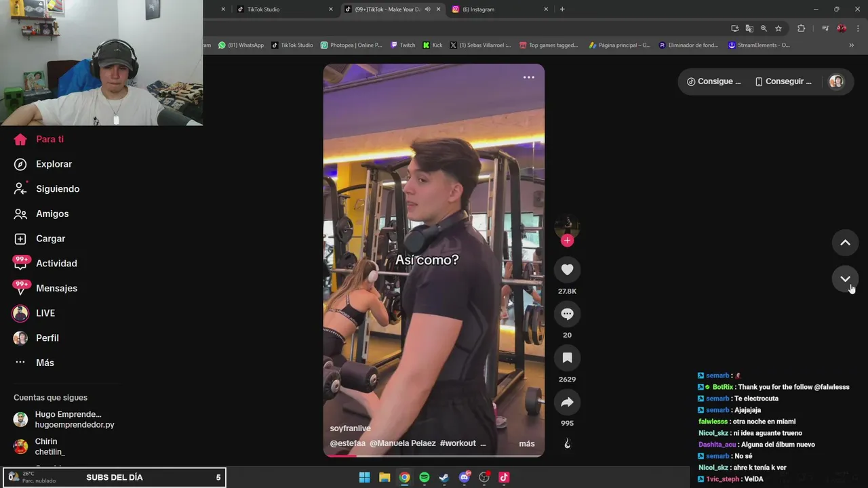
Task: Open a new browser tab
Action: click(562, 9)
